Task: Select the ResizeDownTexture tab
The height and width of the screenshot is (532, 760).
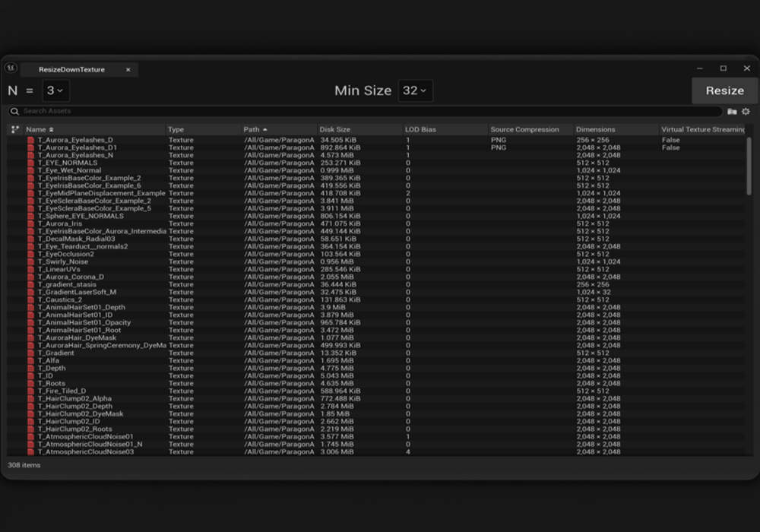Action: point(72,68)
